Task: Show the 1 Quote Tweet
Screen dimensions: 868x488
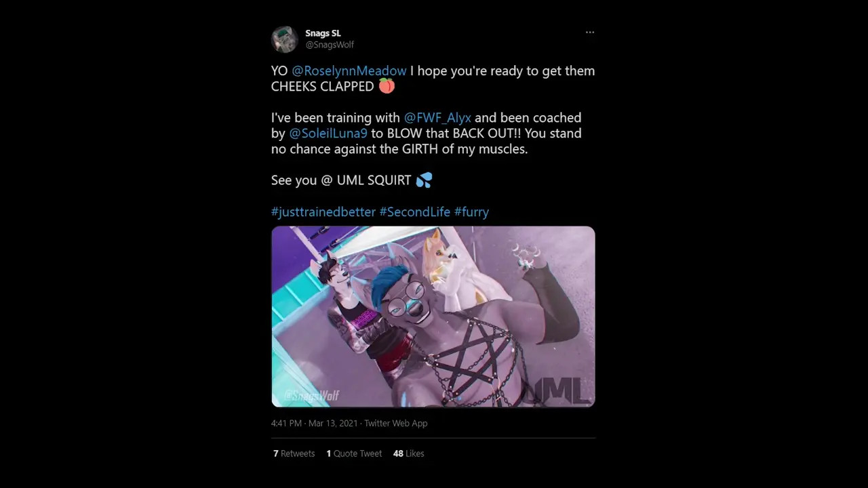Action: (x=354, y=453)
